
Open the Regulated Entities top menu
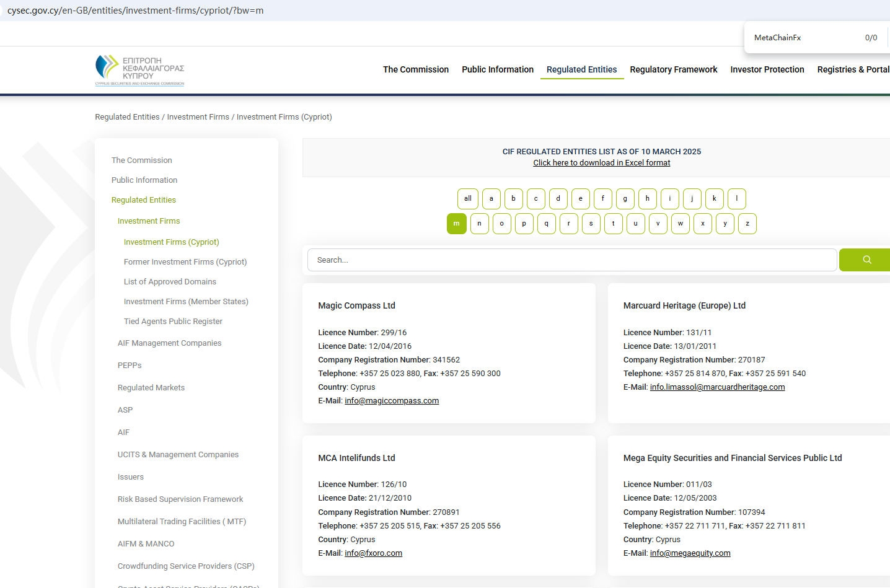click(x=581, y=69)
